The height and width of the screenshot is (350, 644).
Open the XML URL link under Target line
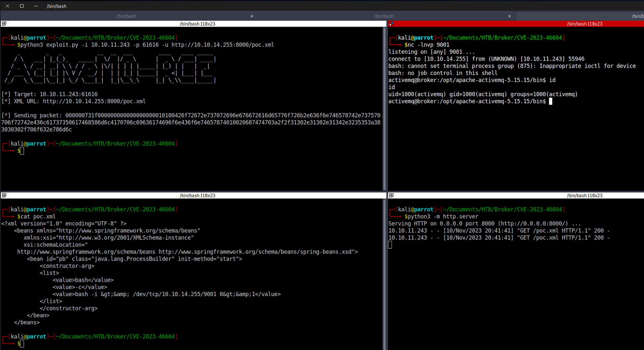coord(94,101)
